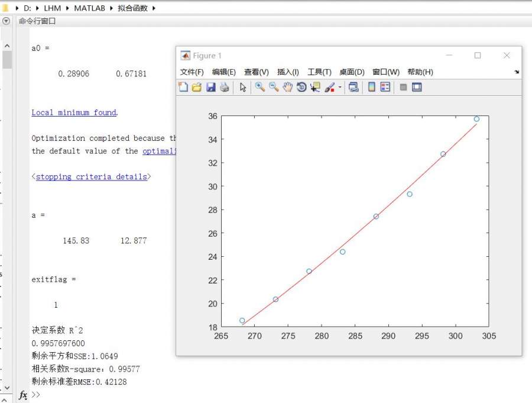Click the New Figure toolbar icon

[x=183, y=88]
